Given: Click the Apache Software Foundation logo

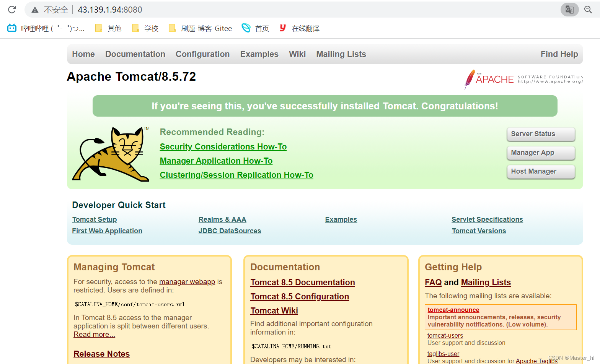Looking at the screenshot, I should click(x=523, y=80).
